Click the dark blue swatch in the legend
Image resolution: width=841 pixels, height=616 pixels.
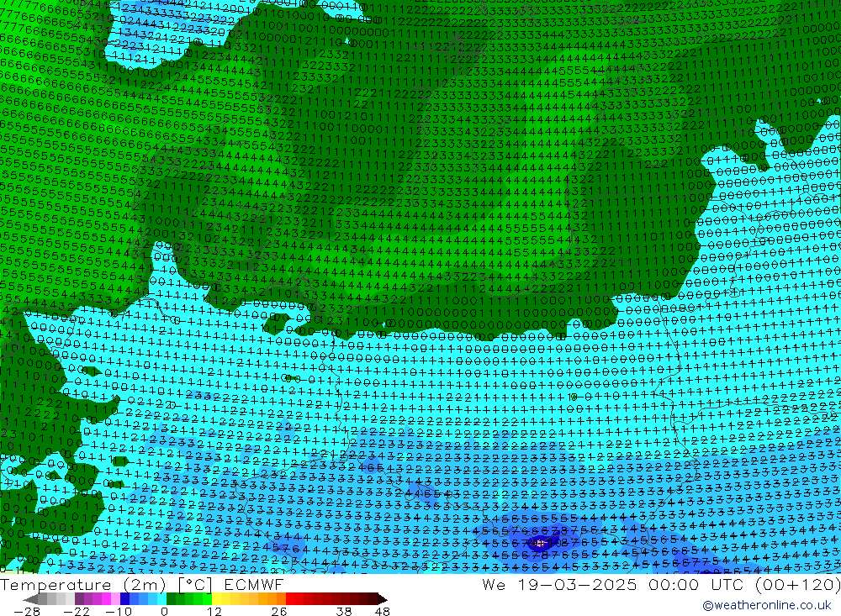coord(124,599)
